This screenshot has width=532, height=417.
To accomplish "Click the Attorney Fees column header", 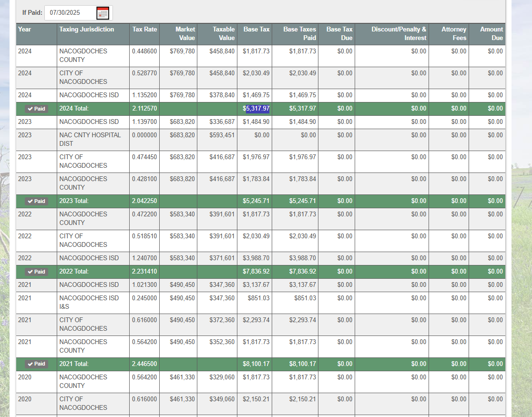I will (453, 33).
